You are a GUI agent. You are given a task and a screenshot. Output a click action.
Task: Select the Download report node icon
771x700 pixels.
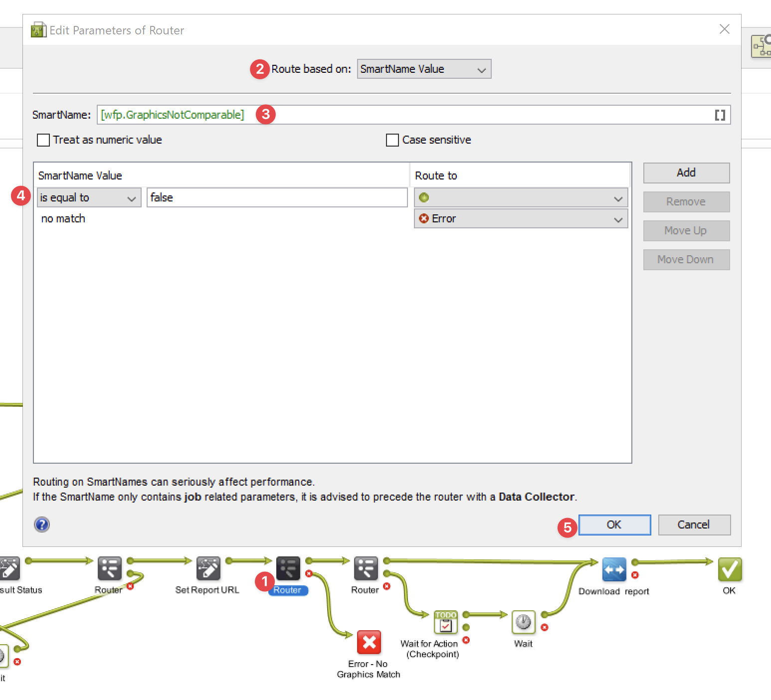(614, 570)
